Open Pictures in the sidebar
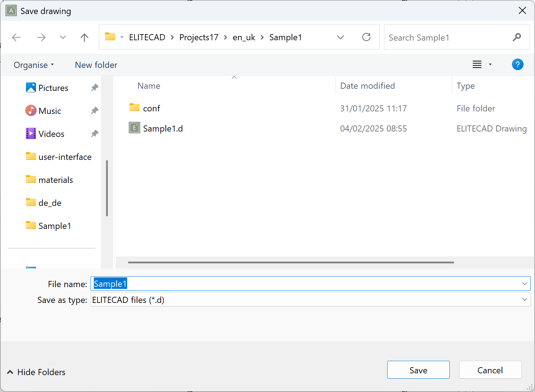The image size is (535, 392). [x=53, y=88]
